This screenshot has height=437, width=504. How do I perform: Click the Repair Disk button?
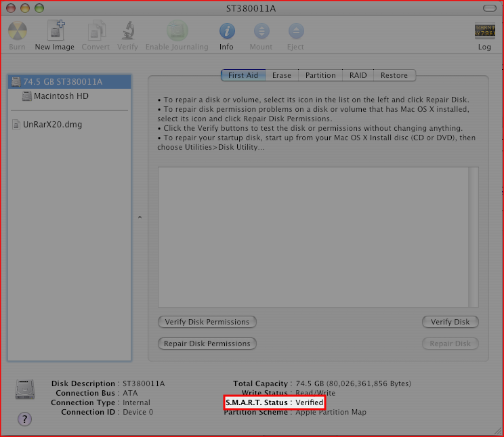(450, 344)
